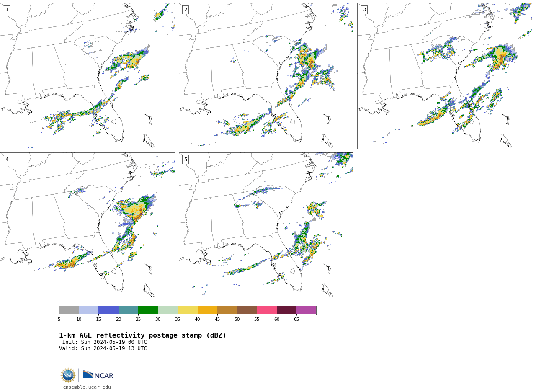Click the light blue 10-15 dBZ swatch

(88, 310)
